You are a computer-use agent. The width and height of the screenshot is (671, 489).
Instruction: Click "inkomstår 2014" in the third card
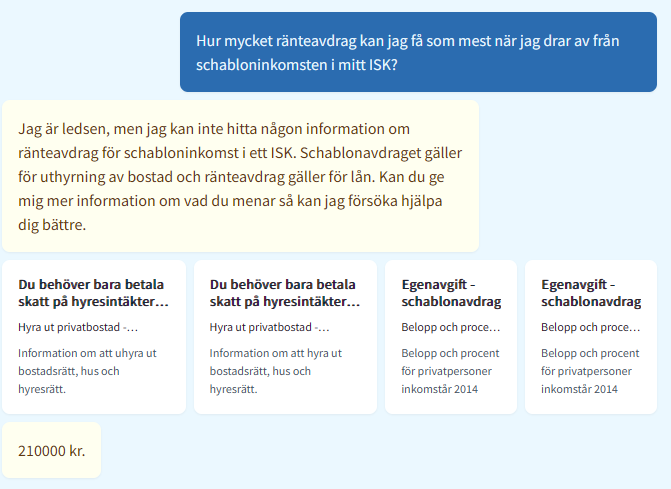pyautogui.click(x=440, y=389)
